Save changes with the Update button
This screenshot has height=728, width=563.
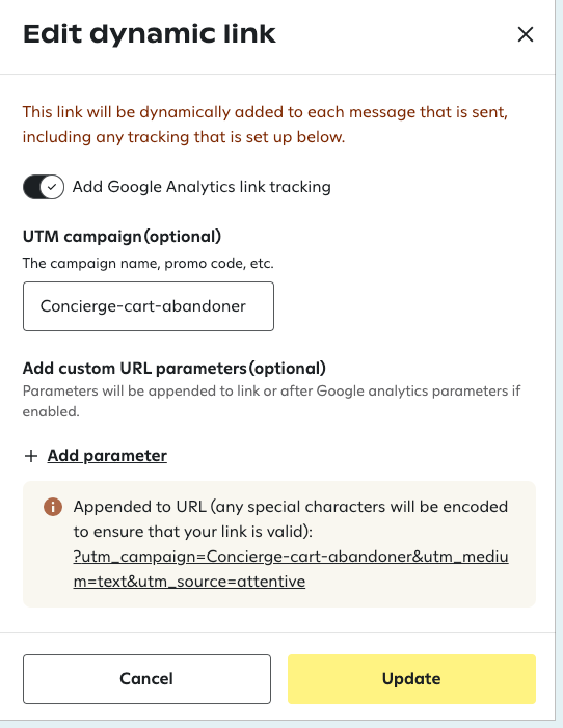[411, 679]
